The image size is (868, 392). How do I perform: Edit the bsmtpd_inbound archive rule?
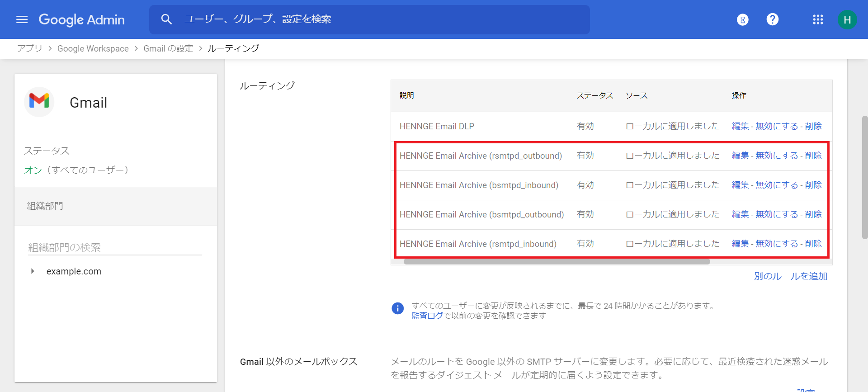(740, 185)
